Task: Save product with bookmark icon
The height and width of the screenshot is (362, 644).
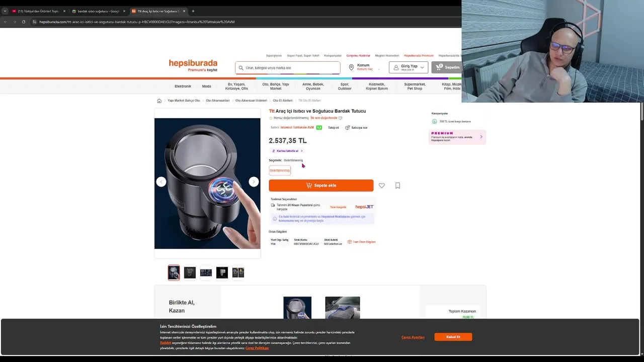Action: point(397,186)
